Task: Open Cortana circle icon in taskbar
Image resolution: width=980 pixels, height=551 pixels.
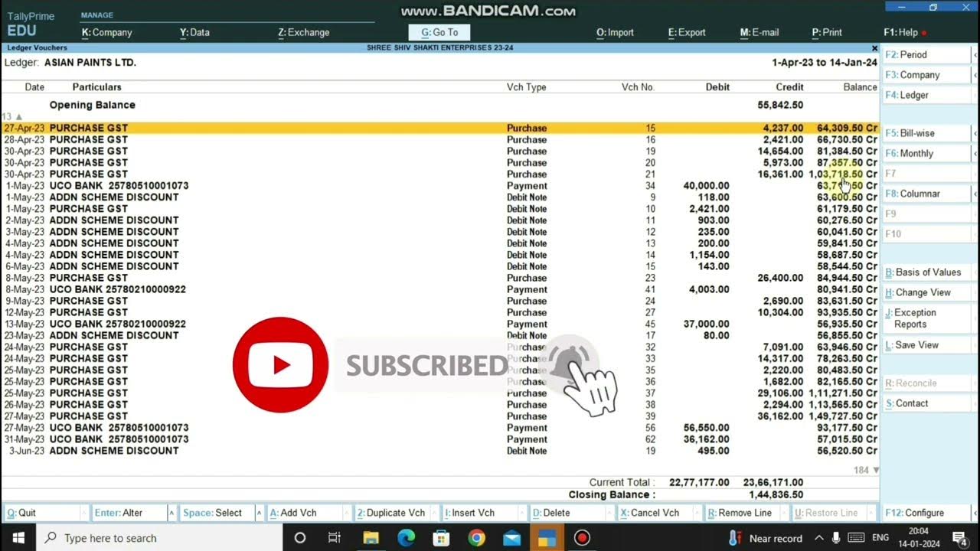Action: click(299, 538)
